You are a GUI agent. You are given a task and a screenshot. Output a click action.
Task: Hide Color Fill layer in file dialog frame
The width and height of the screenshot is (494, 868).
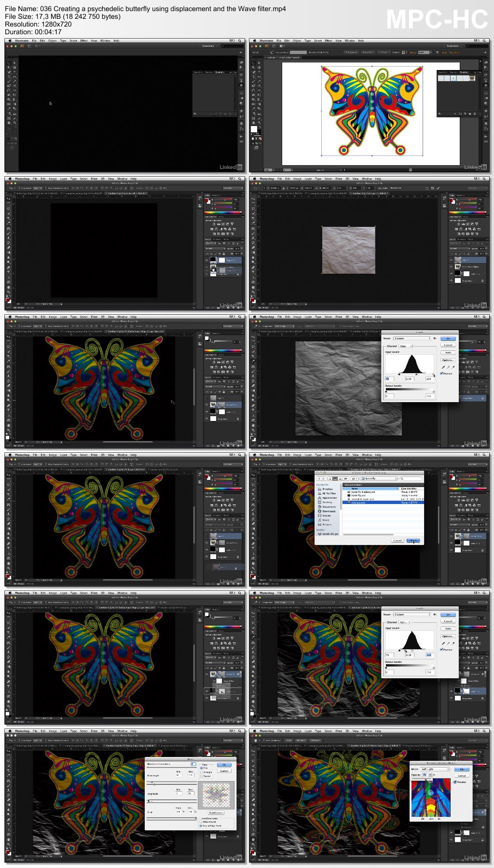(451, 543)
